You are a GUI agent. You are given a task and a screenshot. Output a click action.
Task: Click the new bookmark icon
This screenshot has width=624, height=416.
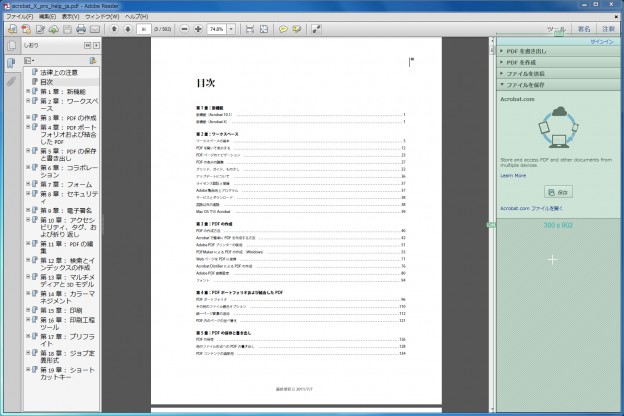(x=93, y=61)
